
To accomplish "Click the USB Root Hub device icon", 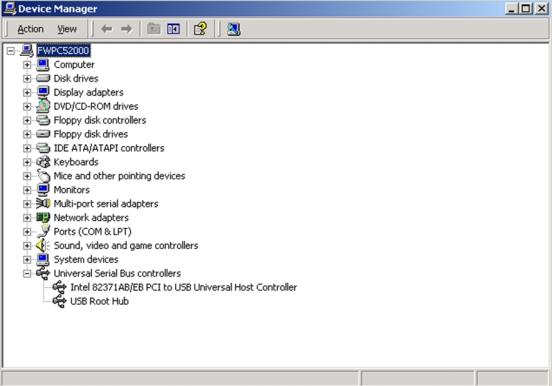I will pos(59,301).
